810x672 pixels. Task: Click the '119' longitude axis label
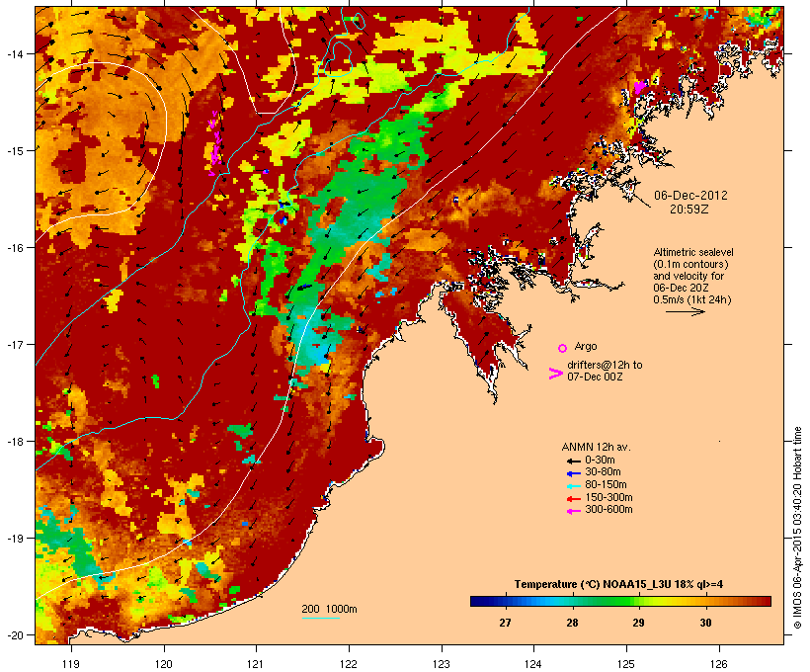71,664
